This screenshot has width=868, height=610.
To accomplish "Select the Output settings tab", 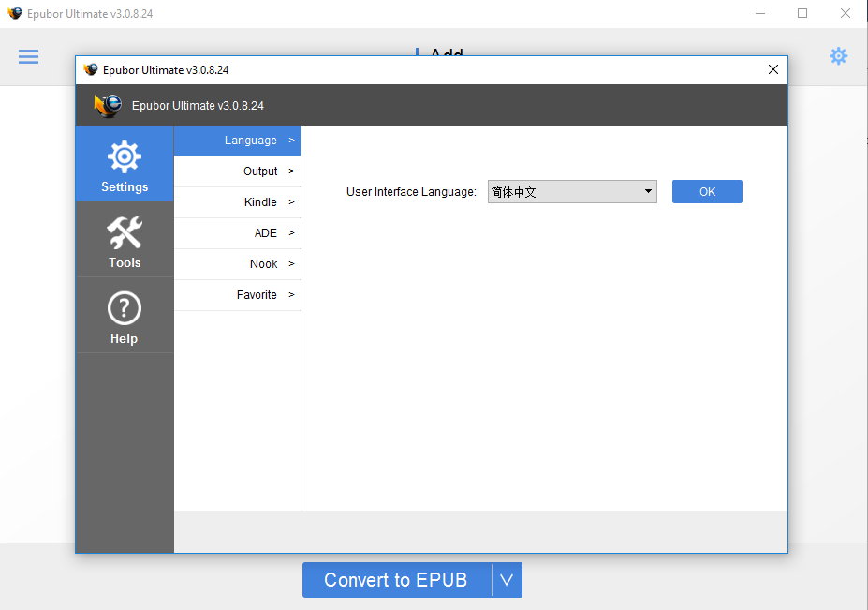I will [238, 171].
